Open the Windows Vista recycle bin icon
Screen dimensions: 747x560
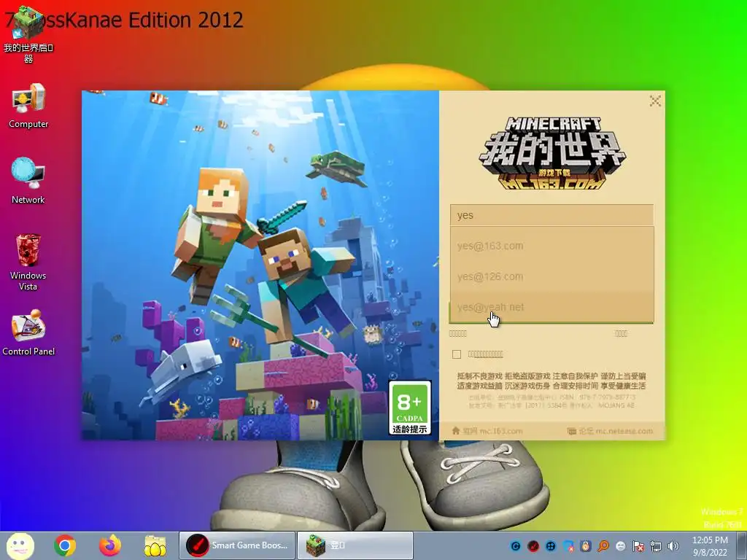[x=28, y=262]
